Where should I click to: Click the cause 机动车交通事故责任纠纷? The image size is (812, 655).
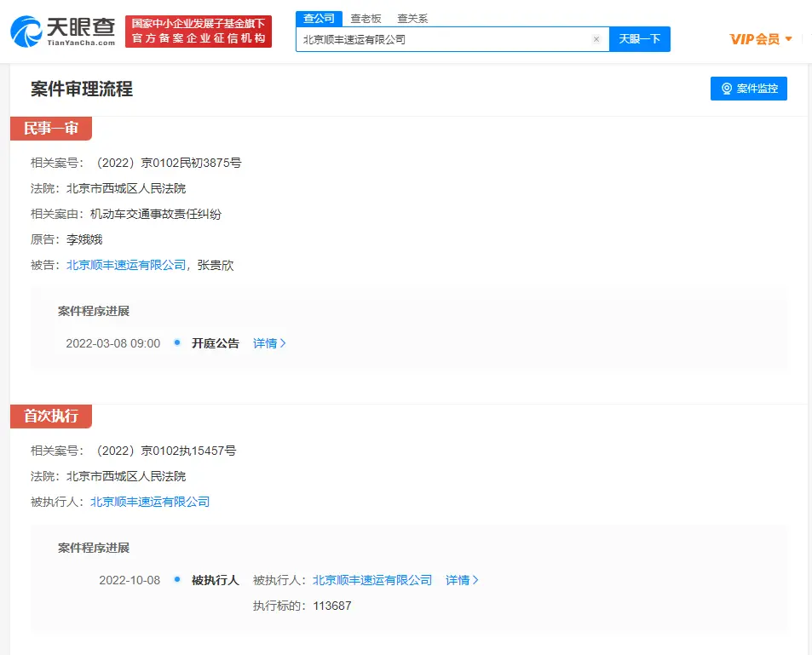tap(156, 215)
